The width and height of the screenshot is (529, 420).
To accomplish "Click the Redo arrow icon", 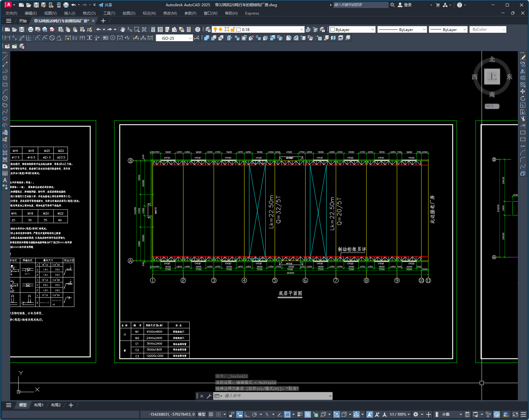I will 110,29.
